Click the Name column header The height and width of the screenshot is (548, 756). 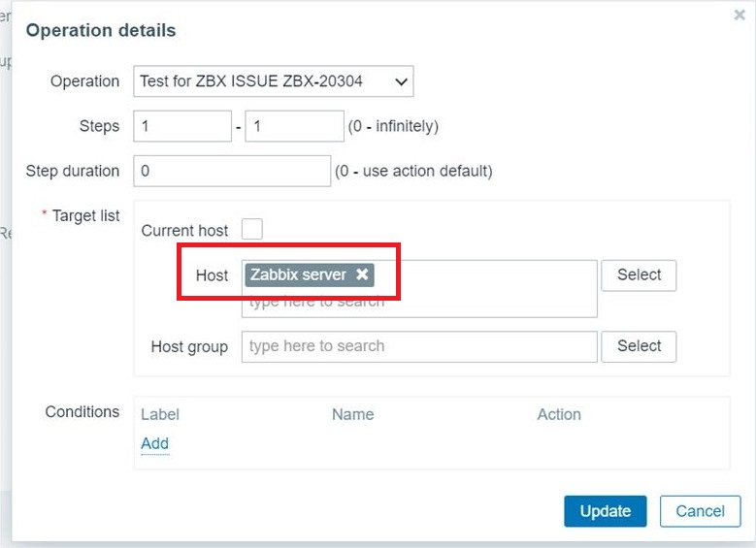coord(353,414)
